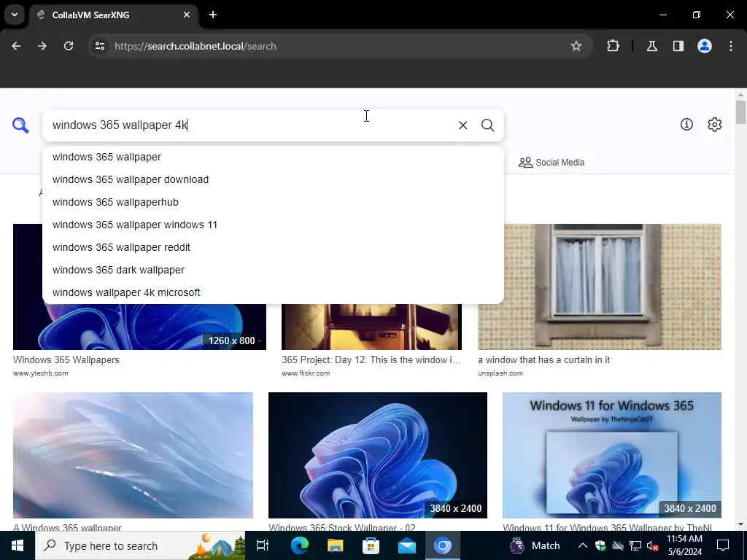This screenshot has height=560, width=747.
Task: Open network status tray icon
Action: [635, 545]
